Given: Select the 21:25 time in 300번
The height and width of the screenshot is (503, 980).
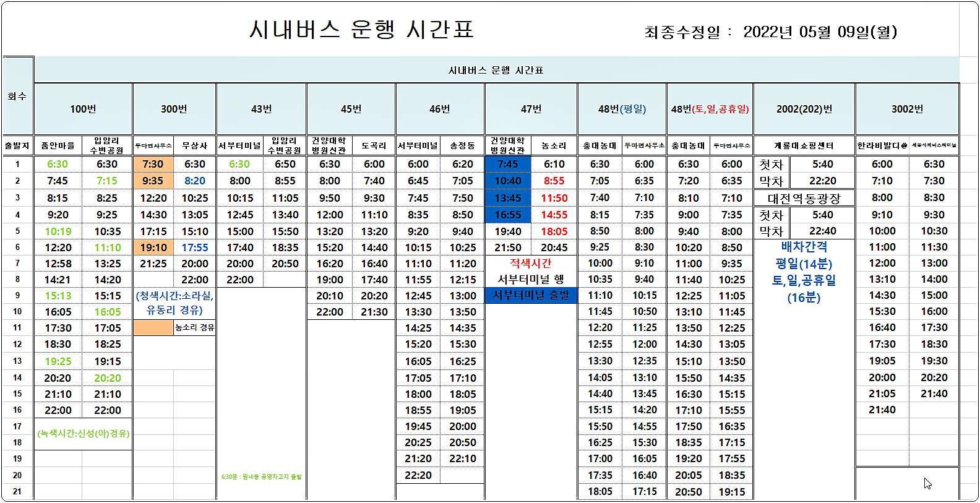Looking at the screenshot, I should pyautogui.click(x=153, y=264).
